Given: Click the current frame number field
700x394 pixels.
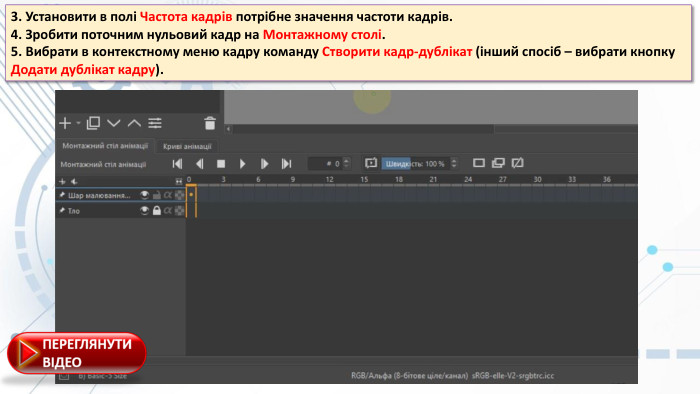Looking at the screenshot, I should click(325, 164).
